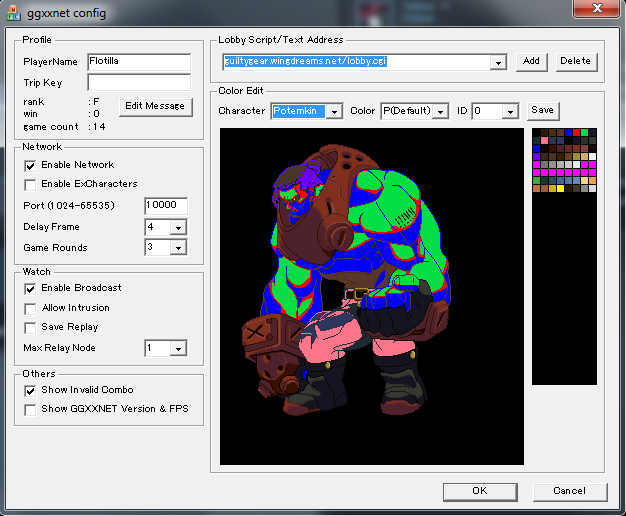
Task: Confirm settings with OK
Action: (480, 491)
